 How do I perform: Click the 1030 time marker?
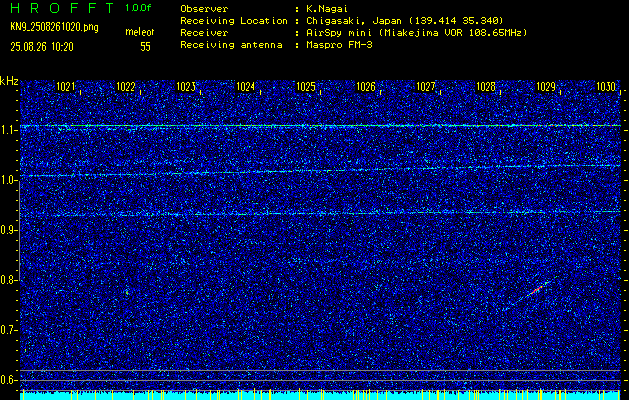point(606,87)
